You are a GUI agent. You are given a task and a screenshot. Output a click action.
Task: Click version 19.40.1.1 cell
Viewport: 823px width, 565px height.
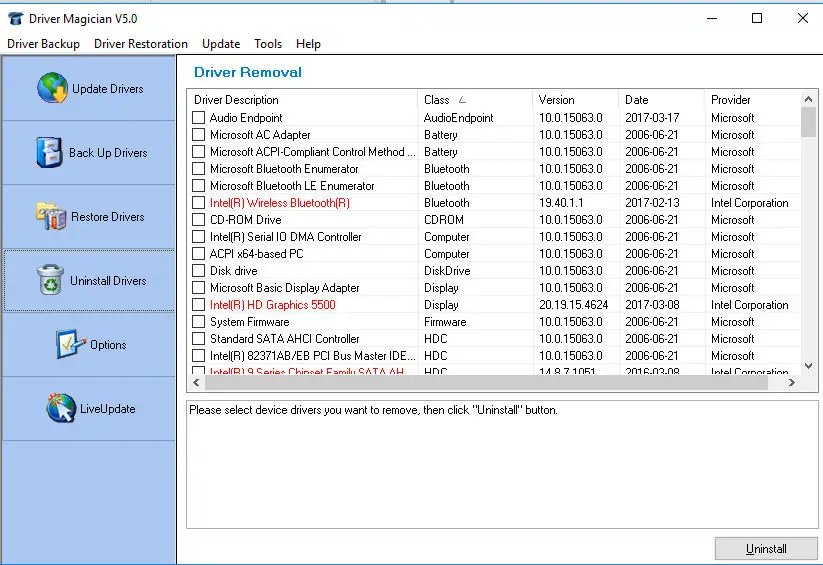561,203
